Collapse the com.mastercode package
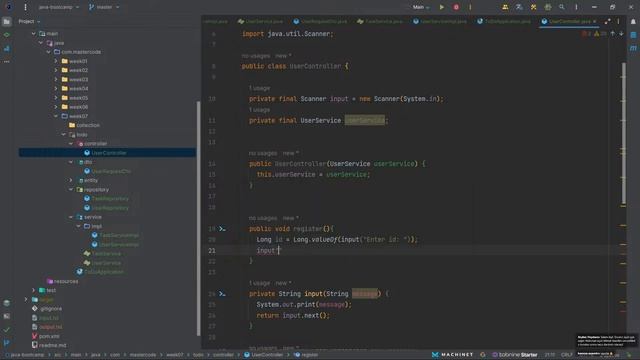This screenshot has width=640, height=360. click(x=49, y=52)
